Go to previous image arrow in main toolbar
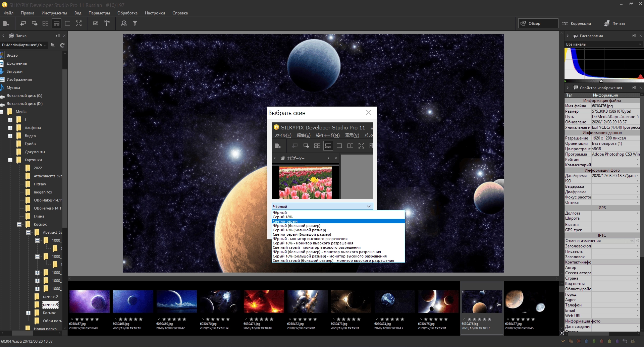 (23, 23)
